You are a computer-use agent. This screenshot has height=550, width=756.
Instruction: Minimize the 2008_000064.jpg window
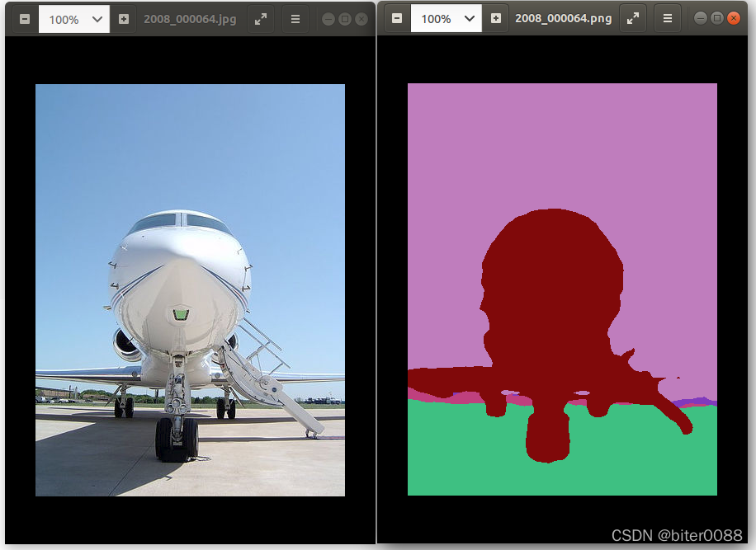click(x=328, y=19)
